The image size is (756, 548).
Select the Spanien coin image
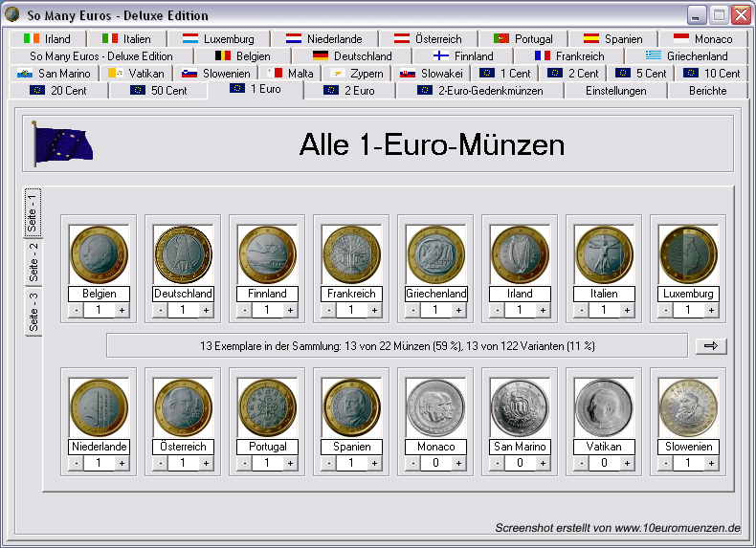351,407
